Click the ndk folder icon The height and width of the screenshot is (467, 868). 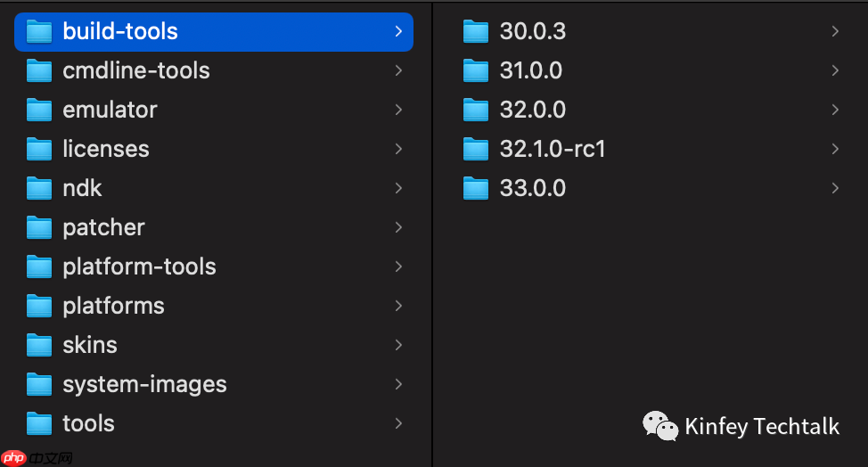(39, 189)
